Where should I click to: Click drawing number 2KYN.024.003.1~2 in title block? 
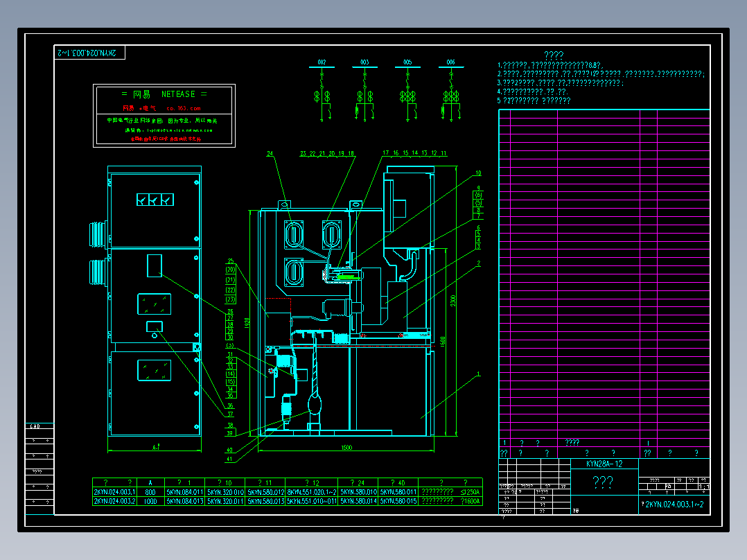[674, 505]
